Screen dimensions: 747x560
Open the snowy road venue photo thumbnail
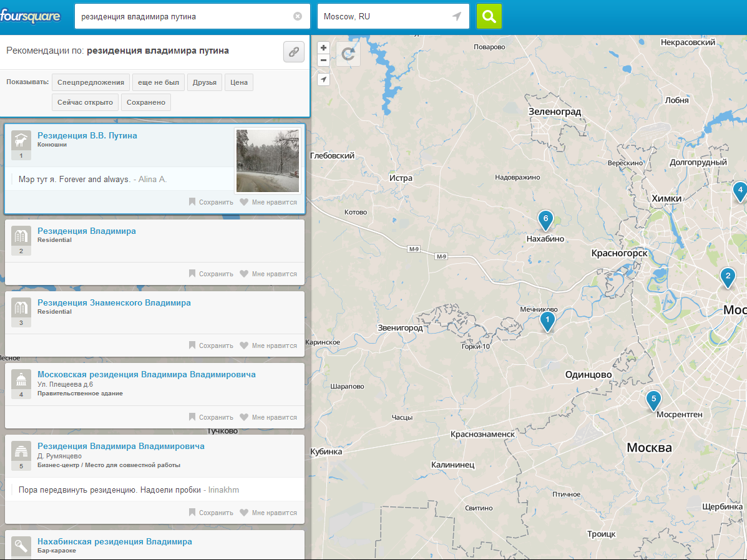[x=268, y=161]
